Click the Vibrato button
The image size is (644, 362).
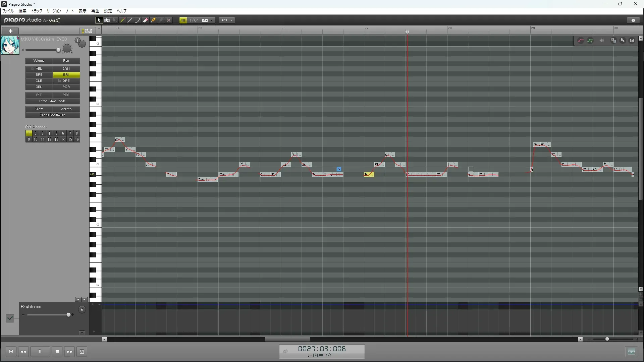click(66, 109)
